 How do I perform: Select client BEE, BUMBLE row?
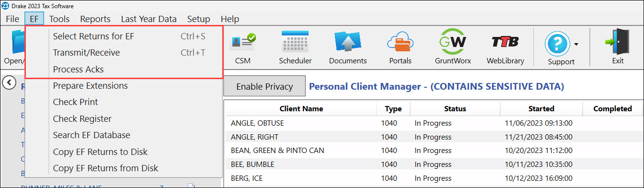point(434,164)
